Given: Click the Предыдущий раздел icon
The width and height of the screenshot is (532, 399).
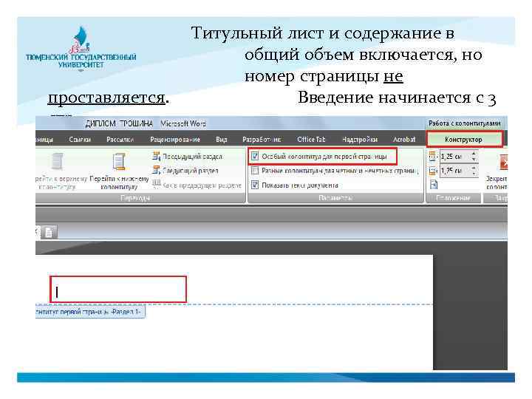Looking at the screenshot, I should click(x=156, y=157).
